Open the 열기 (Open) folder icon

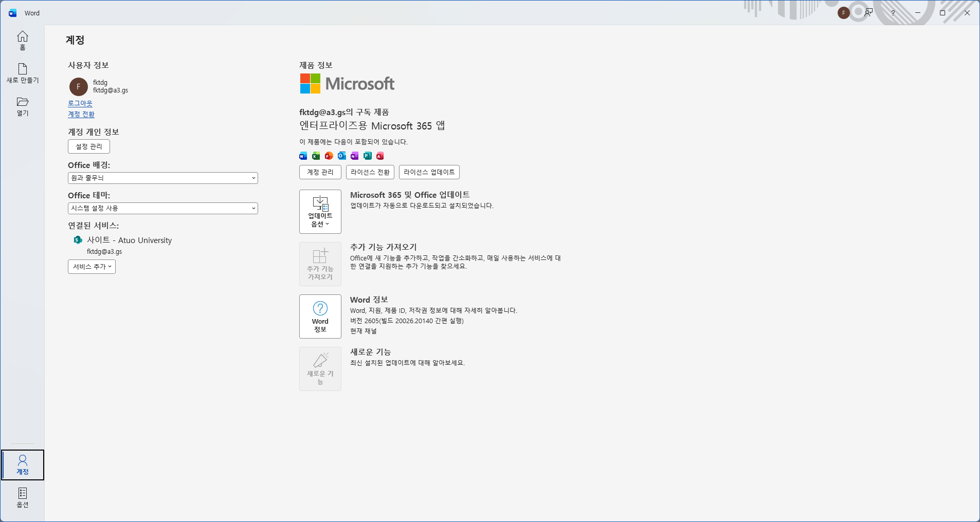coord(22,106)
